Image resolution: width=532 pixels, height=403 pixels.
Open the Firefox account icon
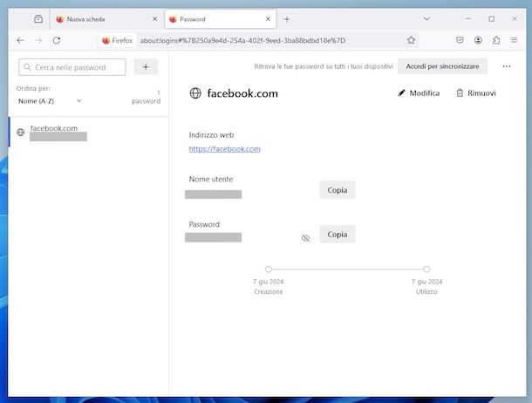coord(478,40)
